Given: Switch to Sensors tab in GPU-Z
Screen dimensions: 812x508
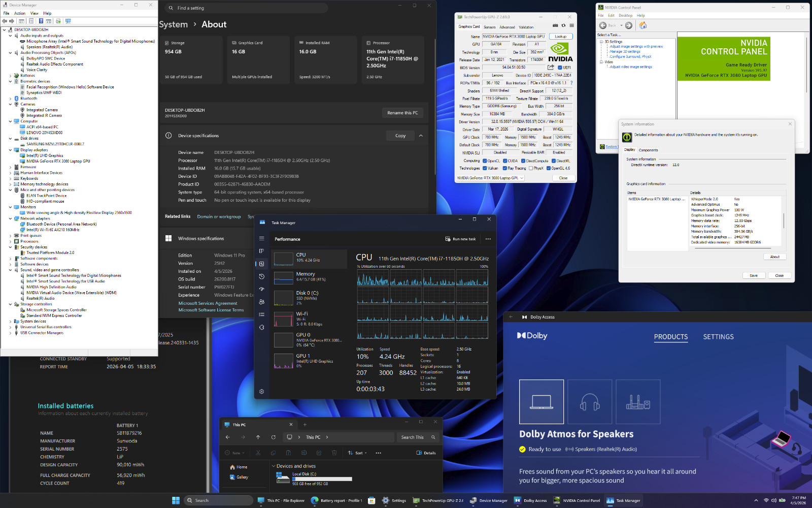Looking at the screenshot, I should (x=490, y=27).
